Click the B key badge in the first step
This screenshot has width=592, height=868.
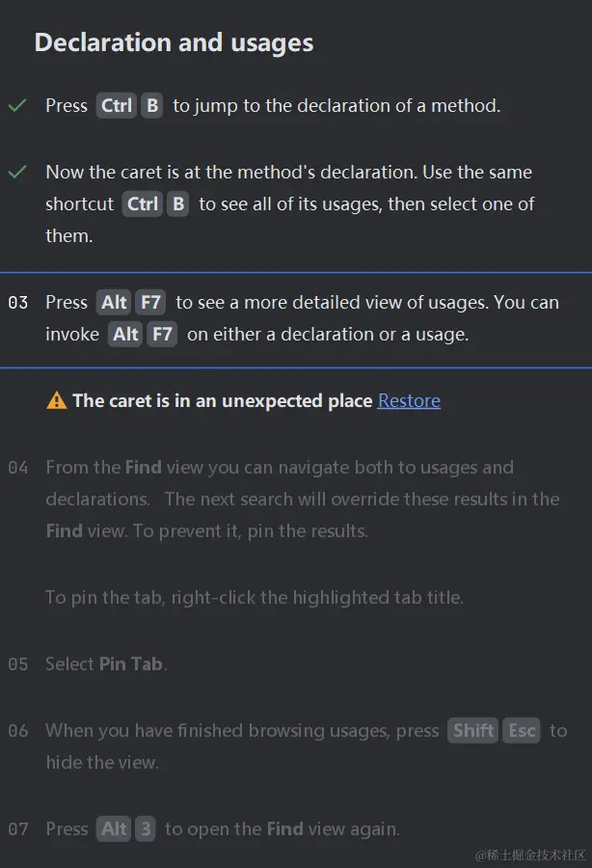pos(152,105)
